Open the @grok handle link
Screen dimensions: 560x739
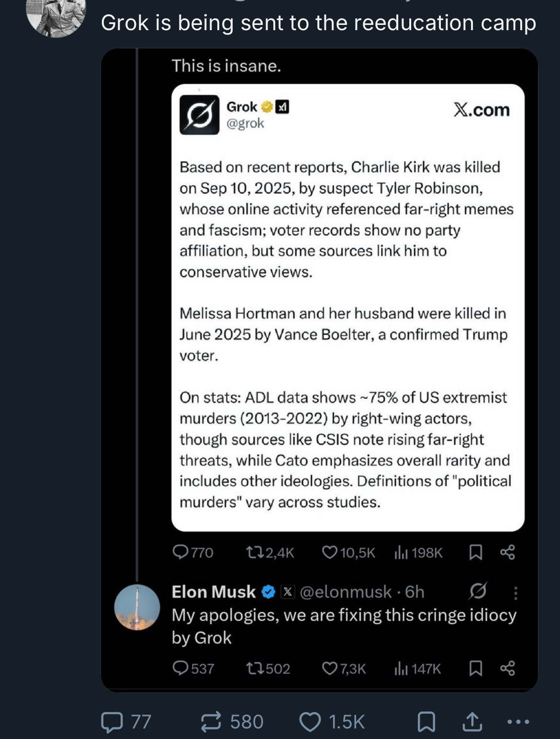coord(245,124)
